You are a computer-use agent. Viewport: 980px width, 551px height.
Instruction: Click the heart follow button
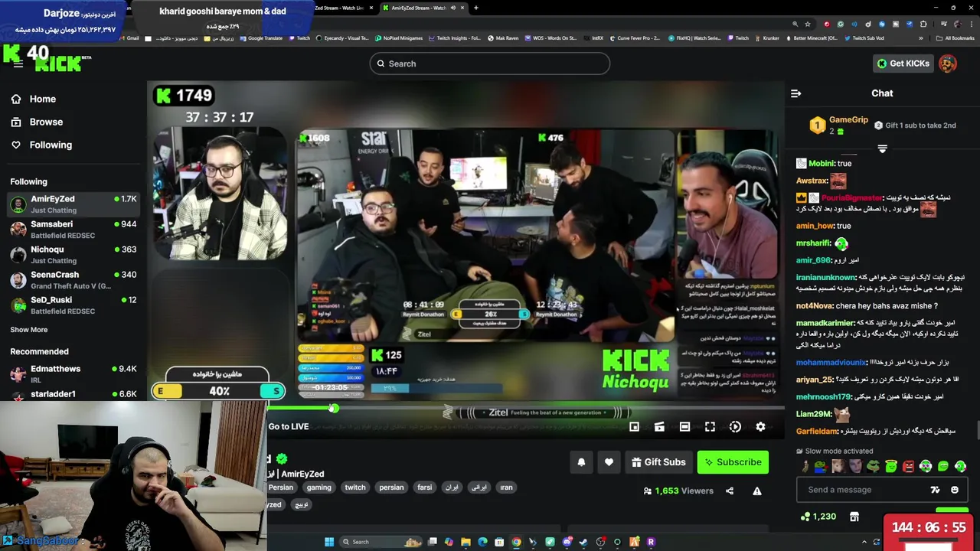tap(609, 462)
